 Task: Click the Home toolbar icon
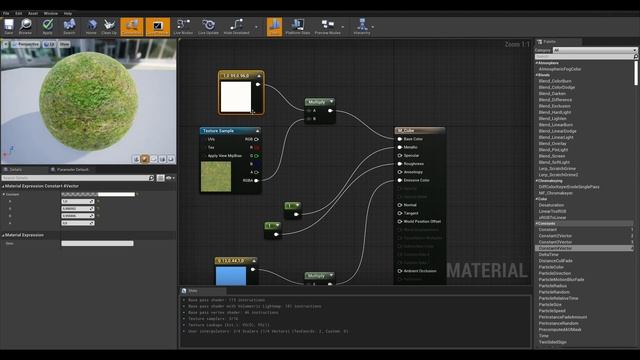pyautogui.click(x=91, y=27)
